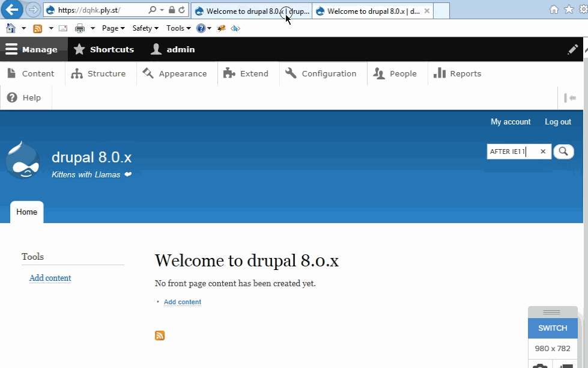Click the Tools sidebar heading
Viewport: 588px width, 368px height.
tap(32, 257)
